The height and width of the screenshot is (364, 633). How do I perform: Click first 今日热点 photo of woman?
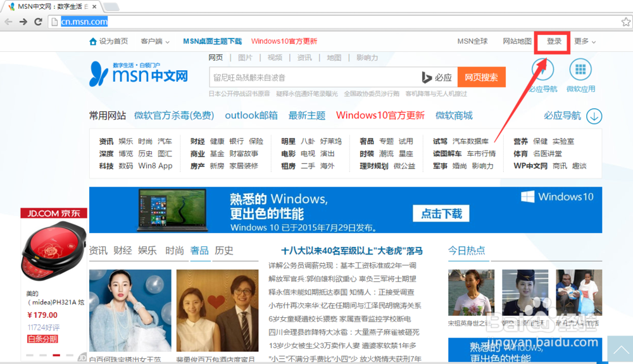pos(471,292)
